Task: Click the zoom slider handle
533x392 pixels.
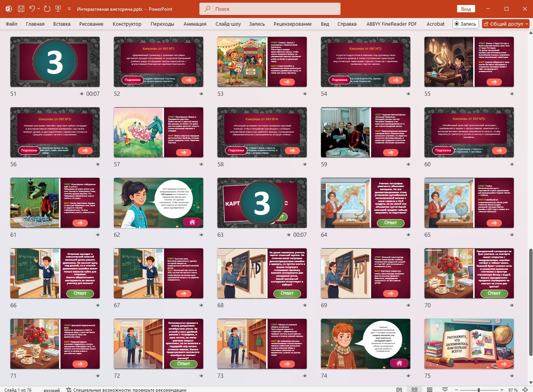Action: (x=479, y=390)
